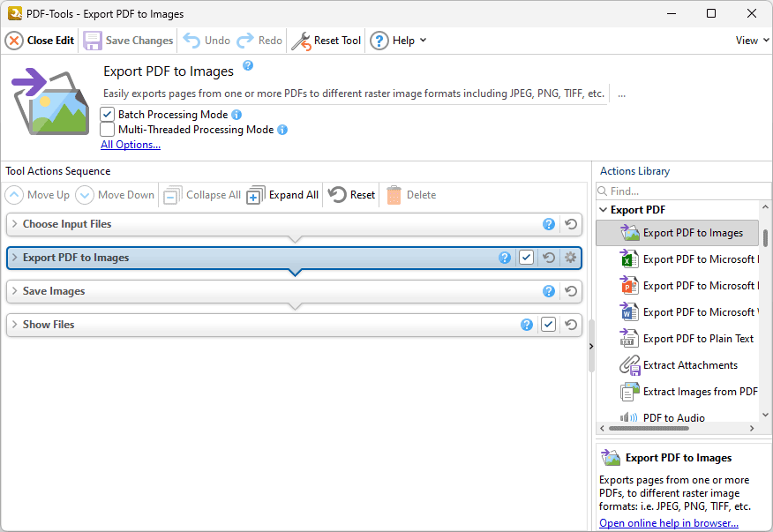Click the Actions Library scroll left arrow
Image resolution: width=773 pixels, height=532 pixels.
(602, 429)
